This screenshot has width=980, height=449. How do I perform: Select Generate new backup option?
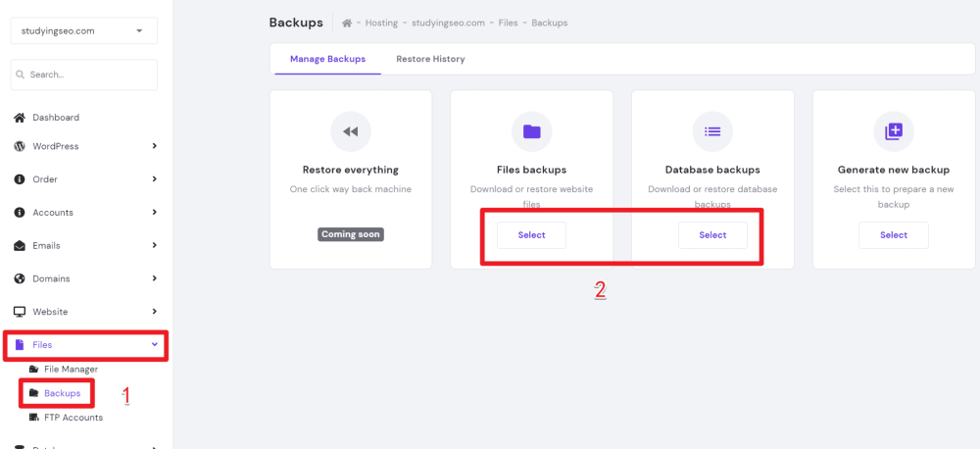pos(894,235)
